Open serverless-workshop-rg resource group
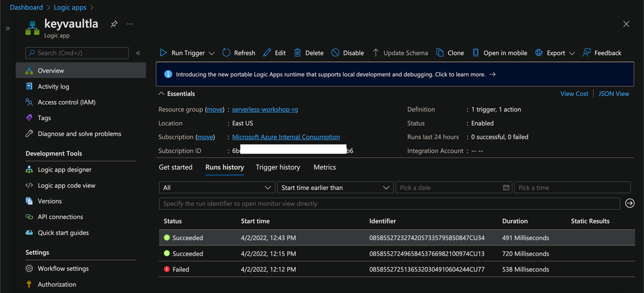 (x=265, y=109)
